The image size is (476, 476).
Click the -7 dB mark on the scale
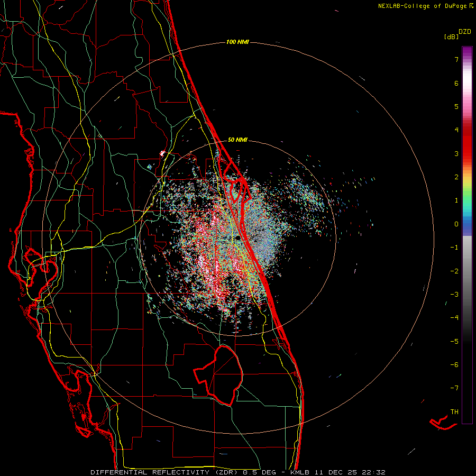pyautogui.click(x=454, y=388)
